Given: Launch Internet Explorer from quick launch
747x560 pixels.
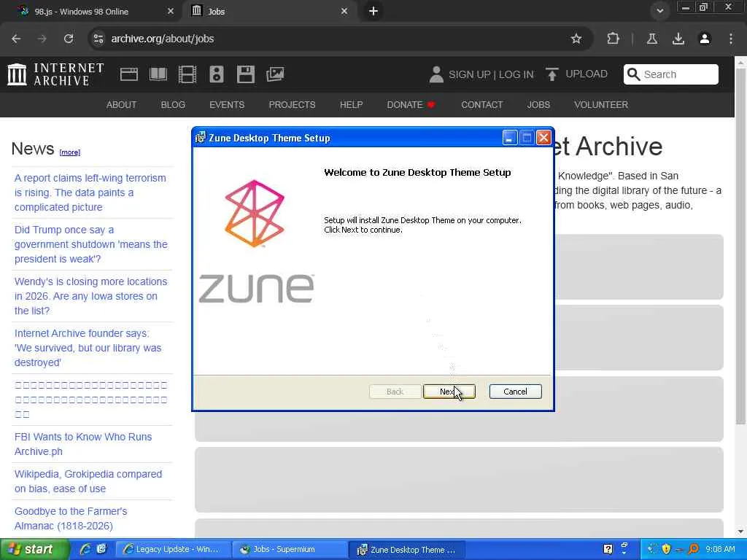Looking at the screenshot, I should click(85, 549).
